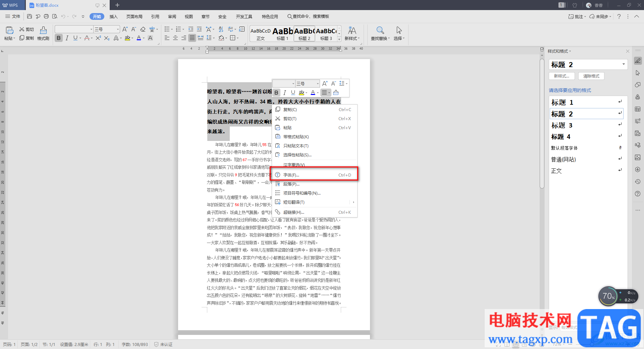Screen dimensions: 644x349
Task: Apply subscript formatting
Action: 107,38
